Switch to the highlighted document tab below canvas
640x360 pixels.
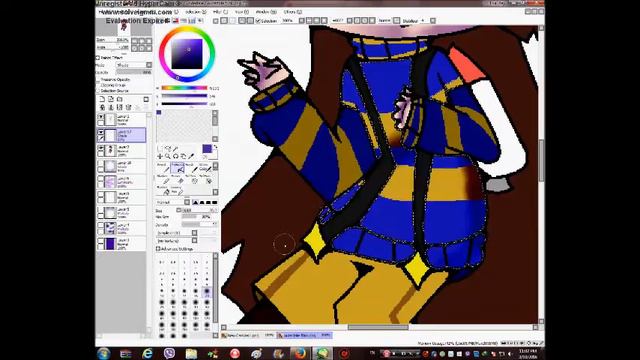pyautogui.click(x=304, y=335)
